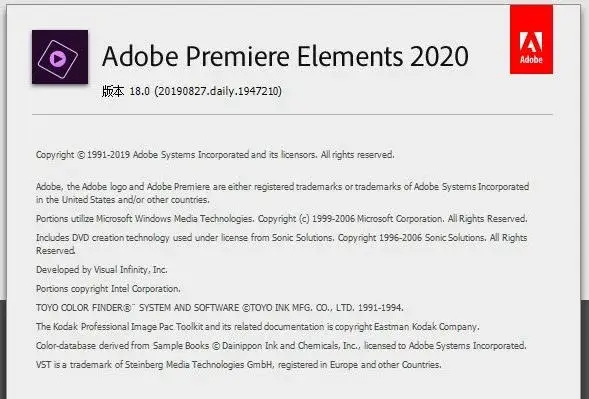Image resolution: width=589 pixels, height=399 pixels.
Task: Click 'Portions copyright Intel Corporation' line
Action: [108, 289]
